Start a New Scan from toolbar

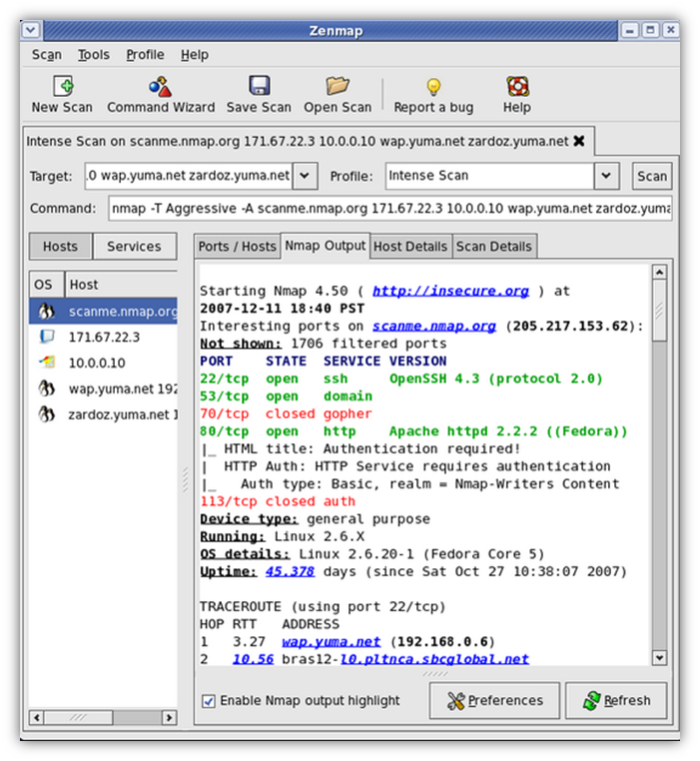point(62,95)
